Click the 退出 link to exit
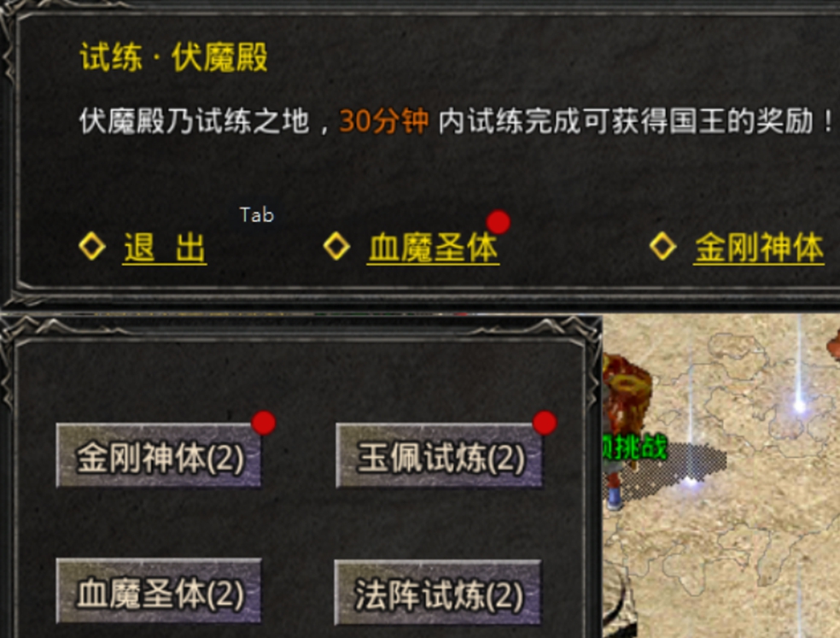The width and height of the screenshot is (840, 638). point(165,248)
